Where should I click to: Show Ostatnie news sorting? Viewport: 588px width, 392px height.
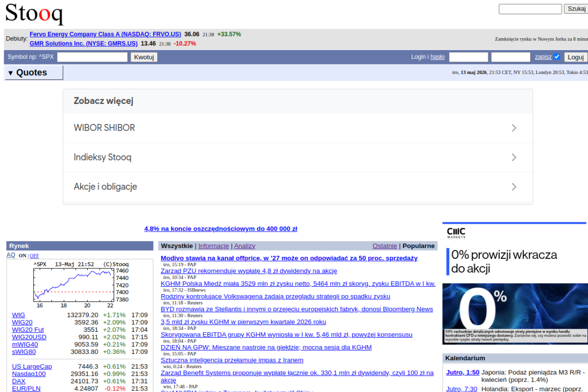click(x=385, y=246)
